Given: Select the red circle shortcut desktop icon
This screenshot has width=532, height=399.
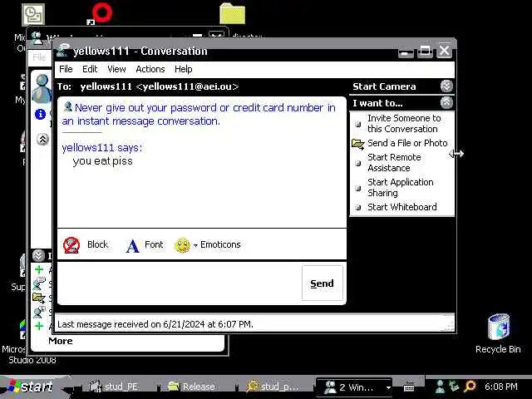Looking at the screenshot, I should [101, 13].
